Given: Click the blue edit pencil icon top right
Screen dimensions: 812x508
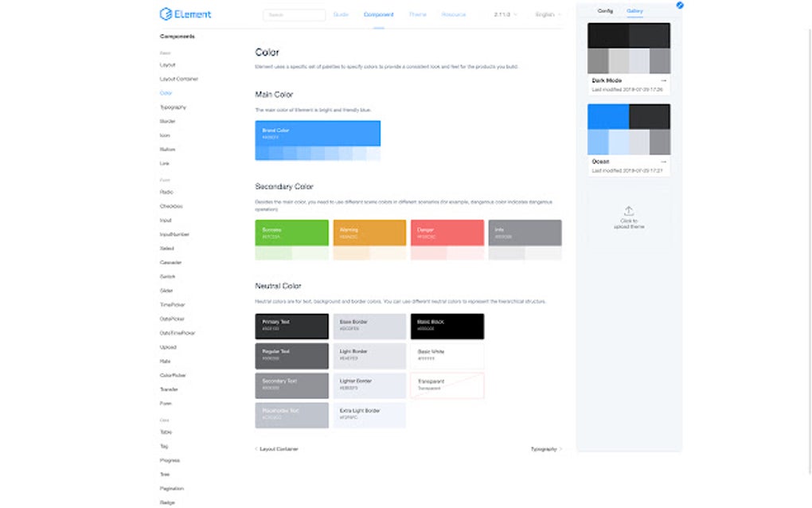Looking at the screenshot, I should (x=680, y=6).
